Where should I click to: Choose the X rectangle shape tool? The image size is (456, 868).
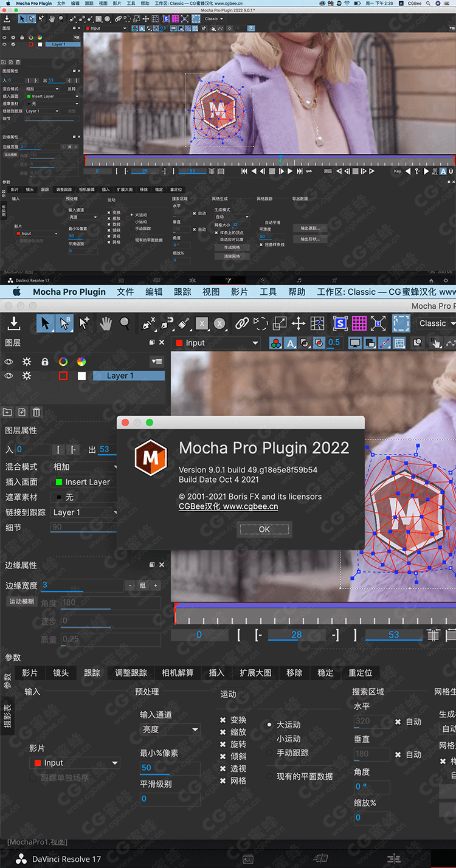pos(202,323)
